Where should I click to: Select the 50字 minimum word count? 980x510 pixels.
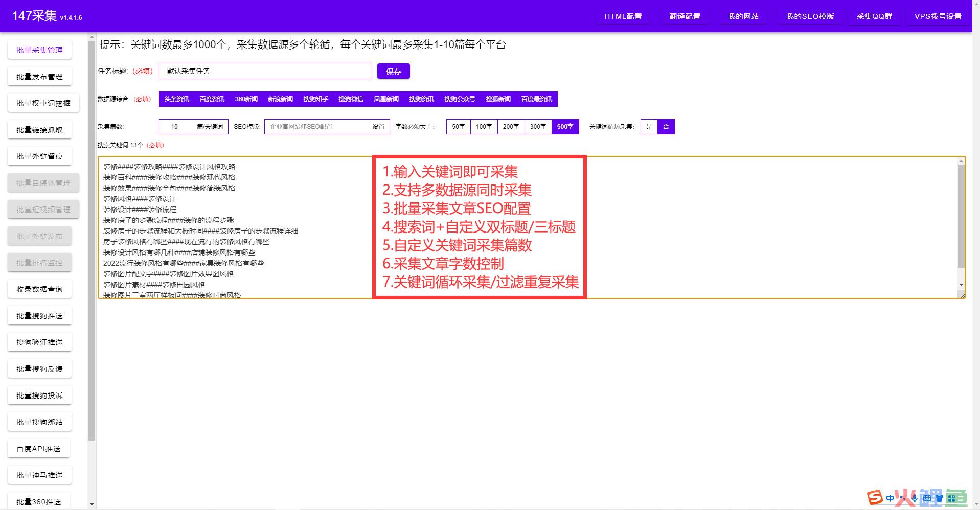click(459, 127)
